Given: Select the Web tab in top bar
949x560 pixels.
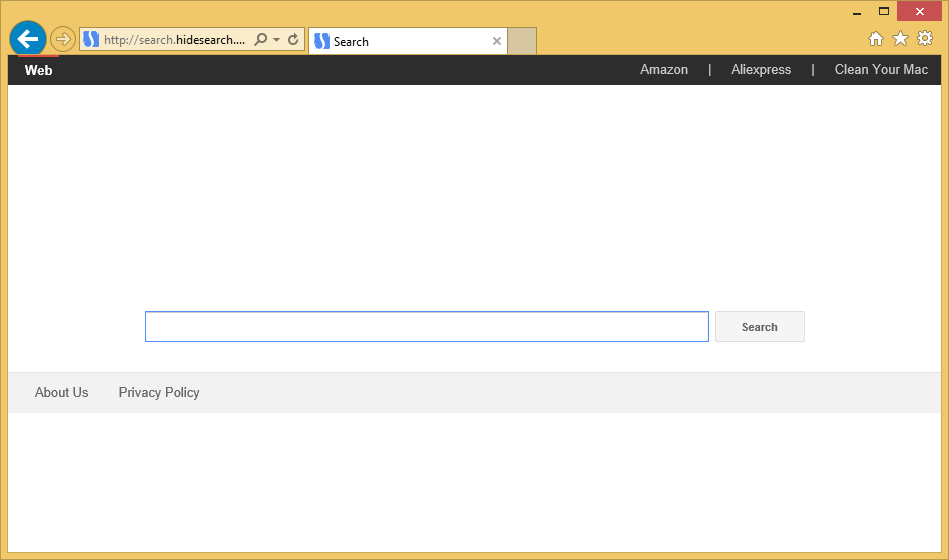Looking at the screenshot, I should [39, 70].
